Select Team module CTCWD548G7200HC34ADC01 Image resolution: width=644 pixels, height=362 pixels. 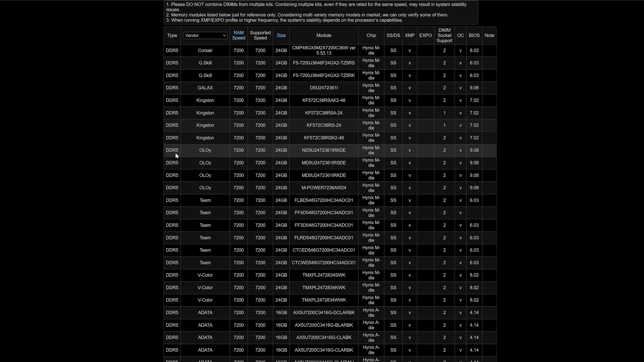[x=324, y=263]
